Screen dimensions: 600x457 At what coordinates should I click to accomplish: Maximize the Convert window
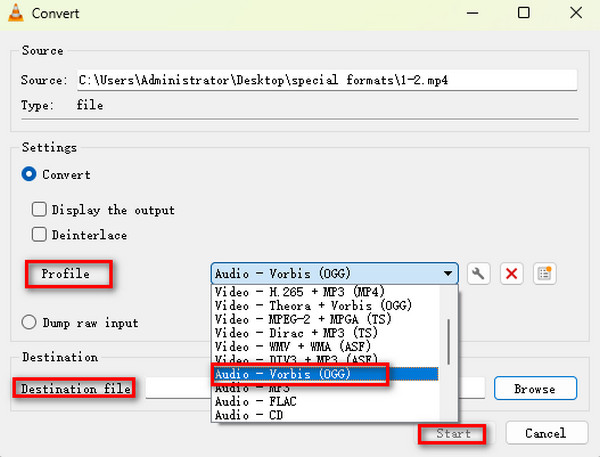[524, 13]
